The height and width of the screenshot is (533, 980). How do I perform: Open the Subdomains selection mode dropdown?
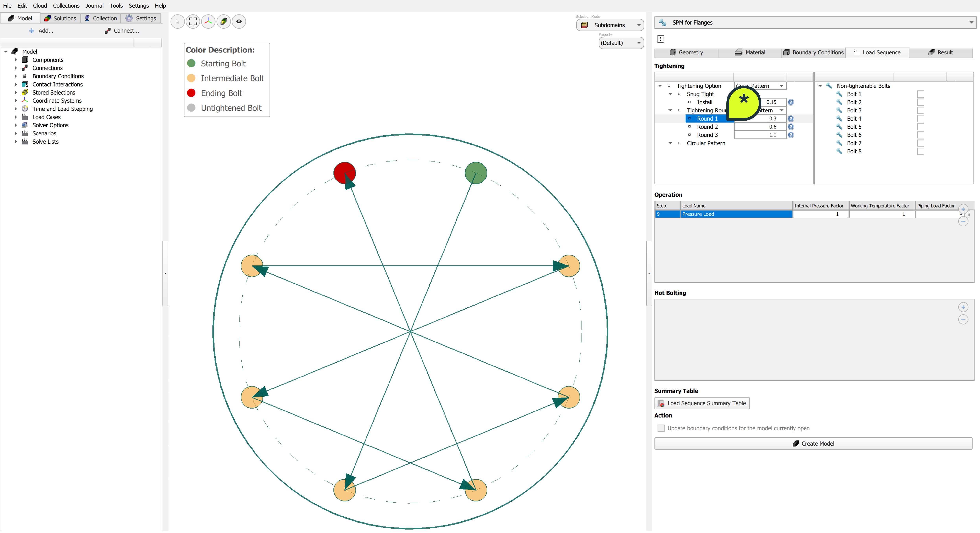[x=610, y=25]
